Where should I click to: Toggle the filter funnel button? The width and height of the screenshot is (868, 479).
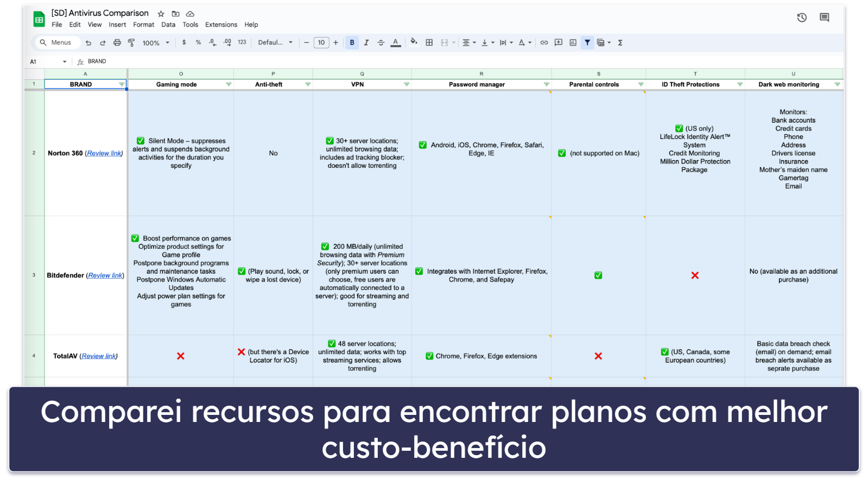click(x=587, y=42)
